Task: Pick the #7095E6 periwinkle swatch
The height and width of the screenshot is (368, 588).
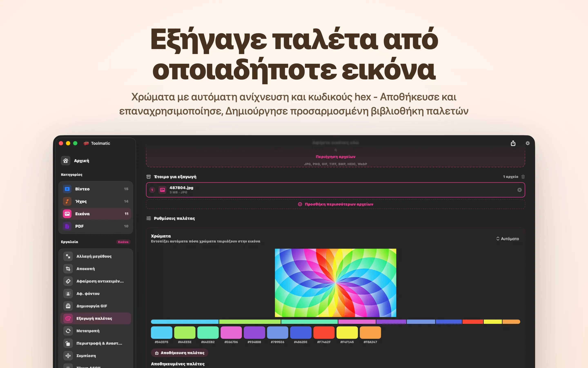Action: (277, 332)
